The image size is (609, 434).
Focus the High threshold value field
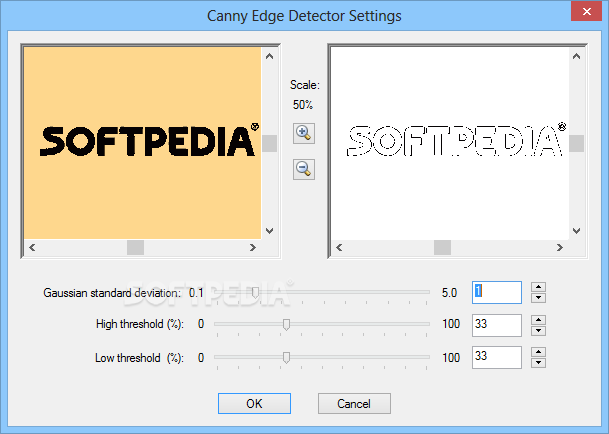497,325
